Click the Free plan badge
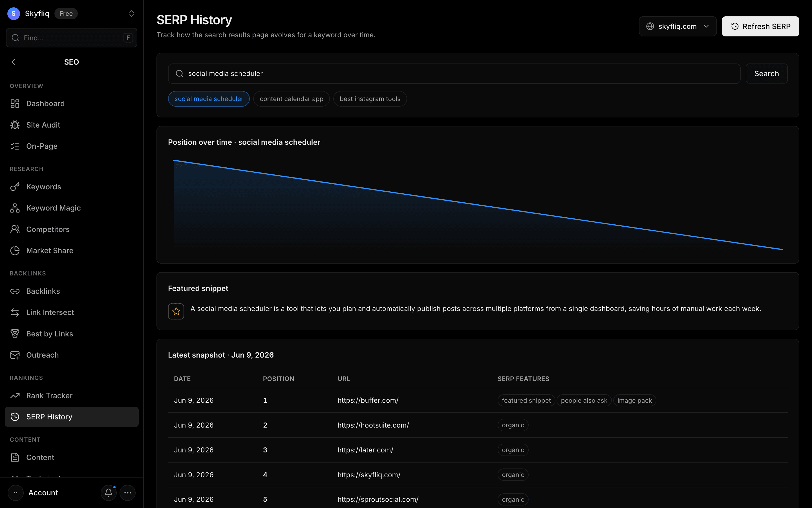Viewport: 812px width, 508px height. click(66, 14)
